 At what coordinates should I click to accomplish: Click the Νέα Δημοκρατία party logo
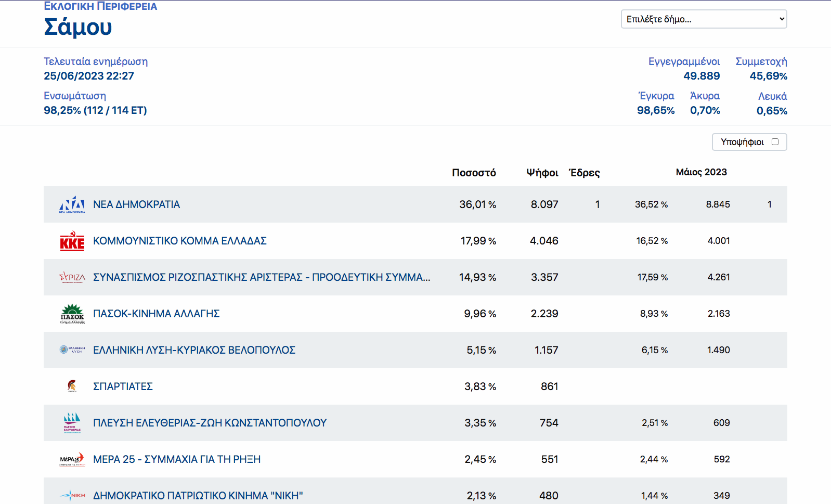click(x=72, y=204)
